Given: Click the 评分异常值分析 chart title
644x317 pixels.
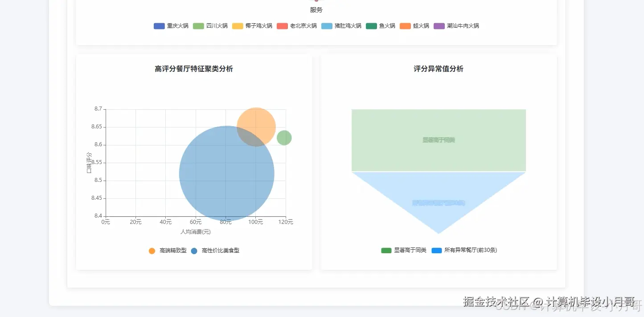Looking at the screenshot, I should tap(438, 69).
